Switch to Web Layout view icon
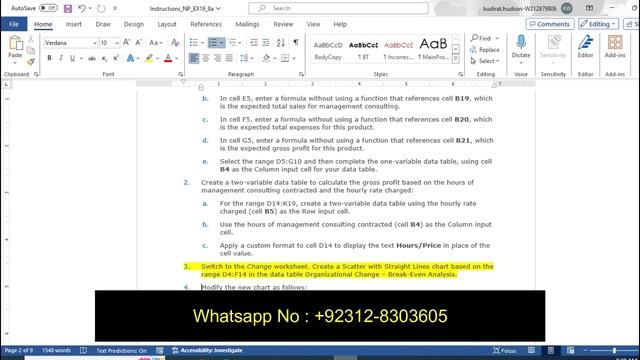640x360 pixels. 571,350
